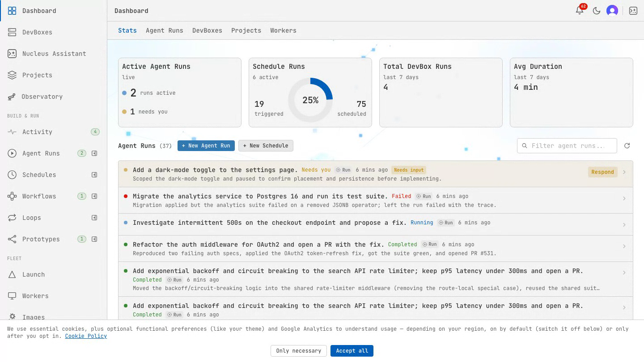This screenshot has height=362, width=644.
Task: Open the Active Agent Runs card
Action: [x=180, y=93]
